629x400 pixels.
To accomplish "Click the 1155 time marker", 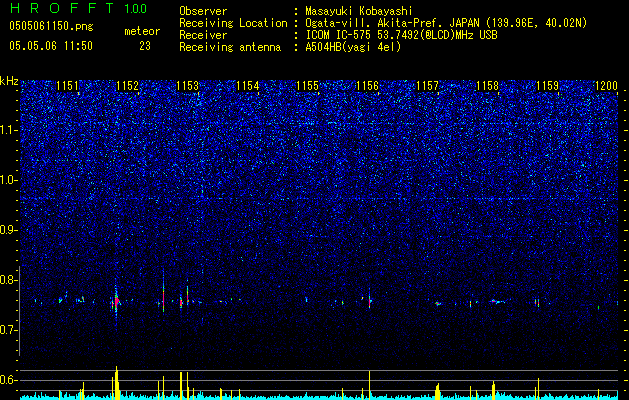I will point(307,86).
